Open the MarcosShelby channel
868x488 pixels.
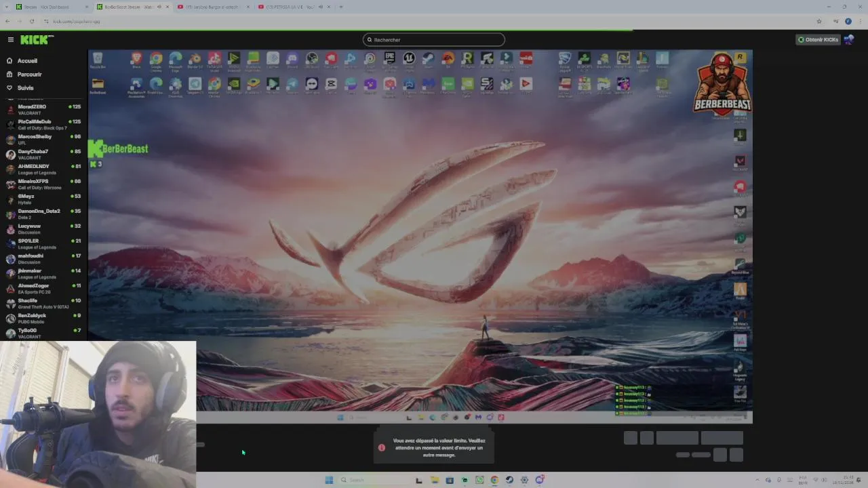(43, 140)
